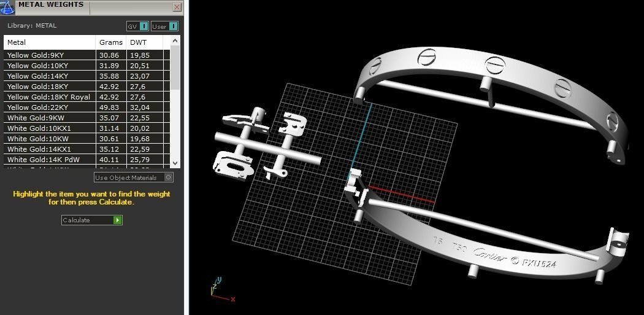Sort by the Grams column header
The image size is (644, 315).
click(x=111, y=42)
